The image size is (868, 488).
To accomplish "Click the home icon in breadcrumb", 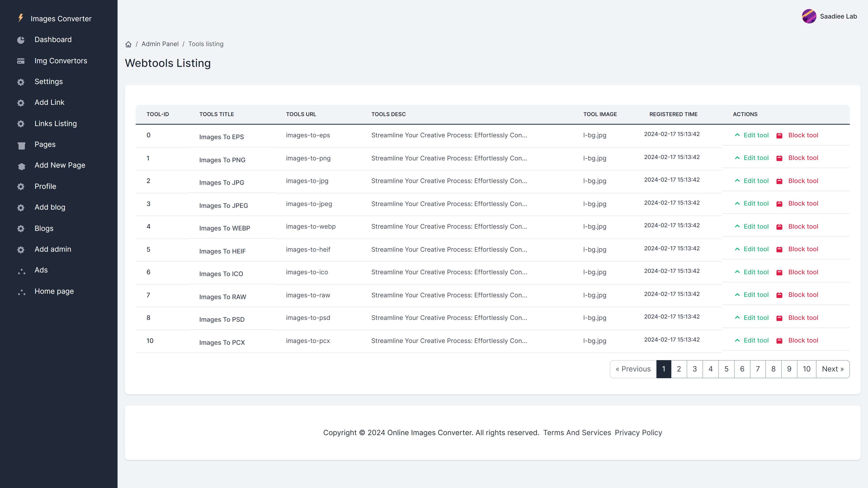I will 128,44.
